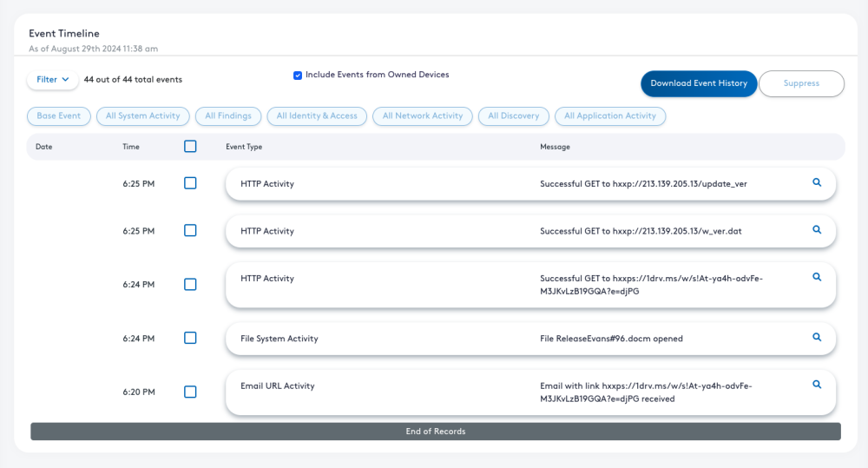Check the box for 6:24 PM HTTP Activity
Viewport: 868px width, 468px height.
[x=190, y=284]
